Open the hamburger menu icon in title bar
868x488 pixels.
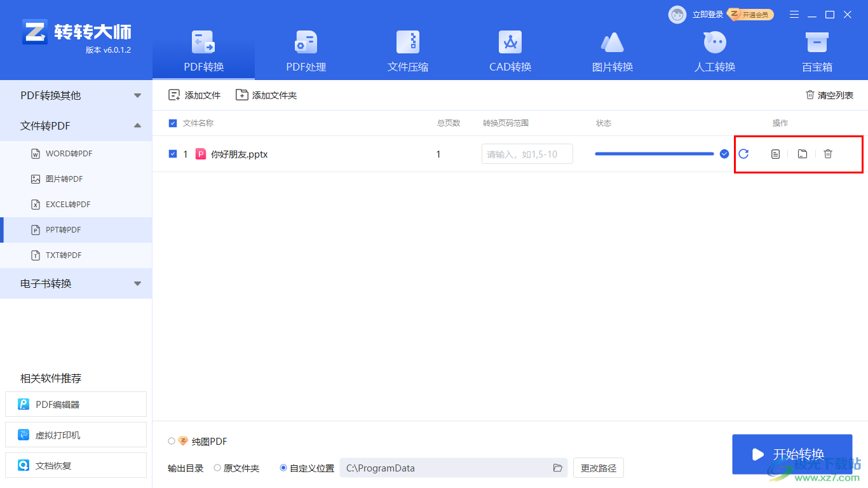click(x=794, y=15)
